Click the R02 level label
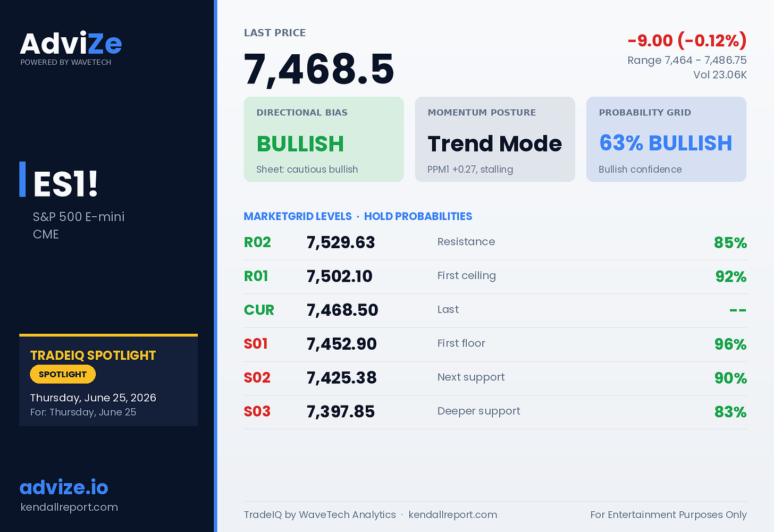Viewport: 774px width, 532px height. click(257, 242)
